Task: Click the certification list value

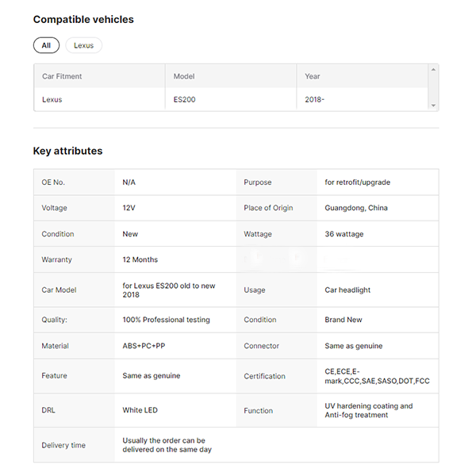Action: point(377,376)
